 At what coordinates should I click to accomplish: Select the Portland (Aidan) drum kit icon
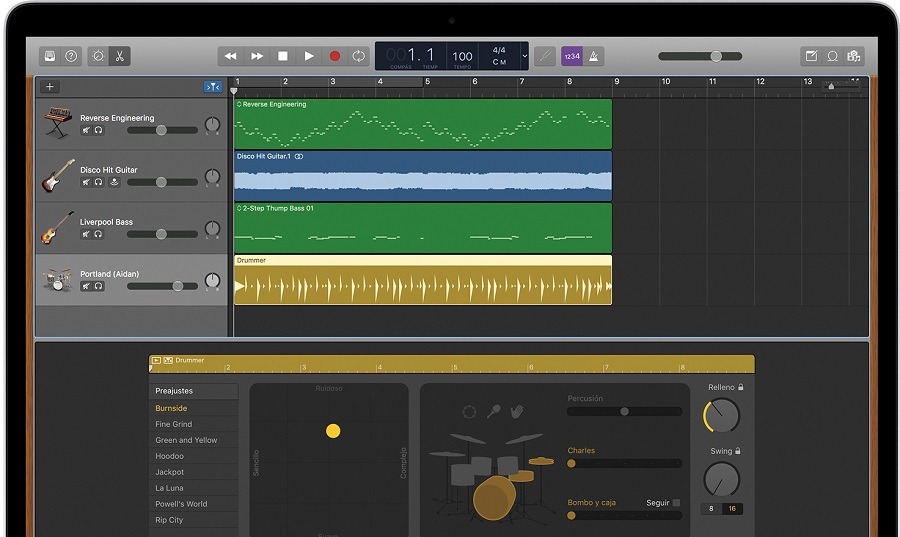57,280
